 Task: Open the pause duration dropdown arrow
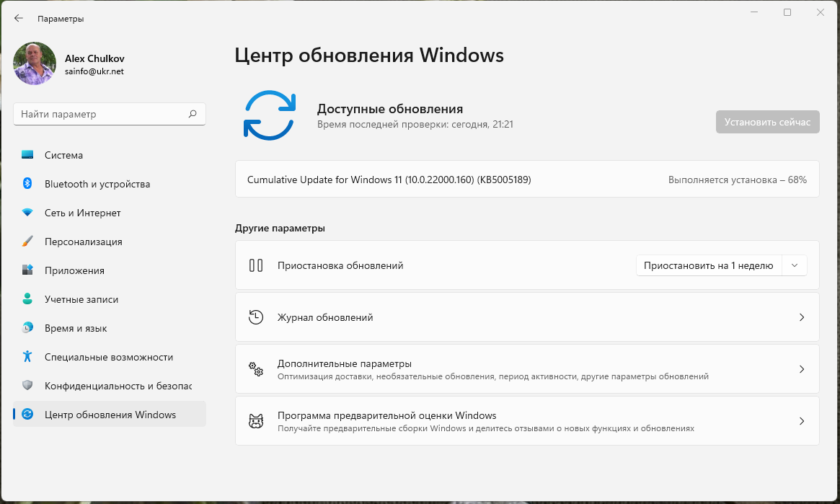(795, 265)
